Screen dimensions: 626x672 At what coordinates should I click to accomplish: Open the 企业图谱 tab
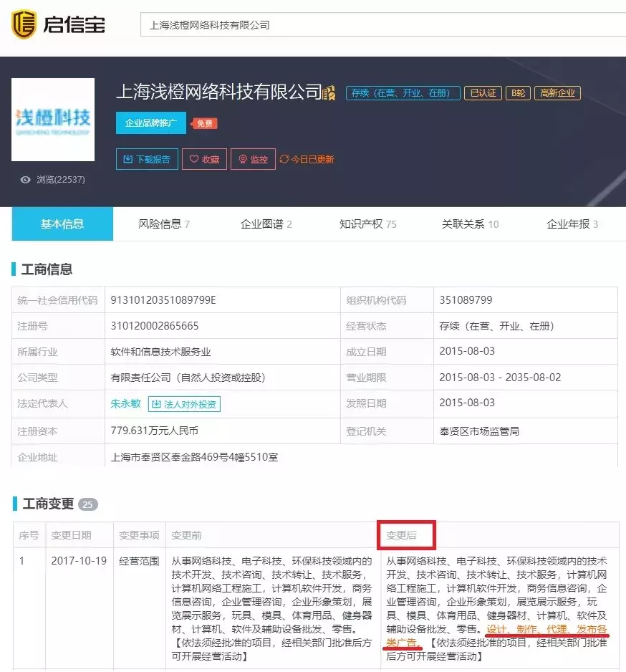click(x=266, y=224)
